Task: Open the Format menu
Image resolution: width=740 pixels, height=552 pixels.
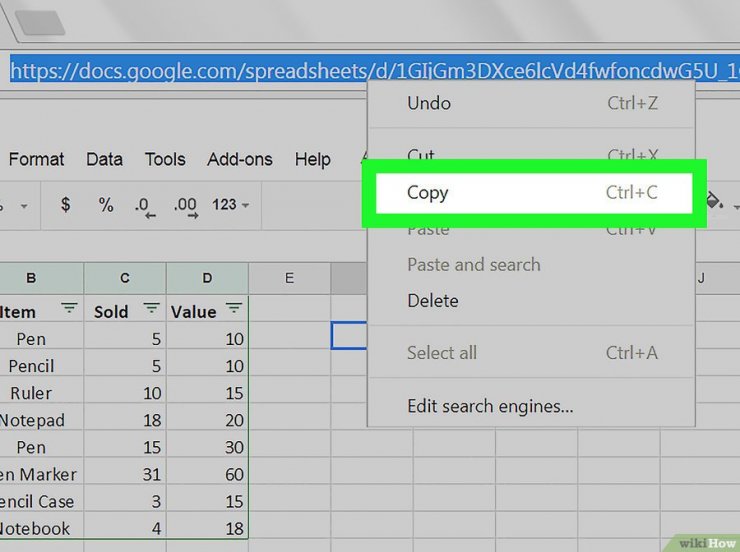Action: click(x=36, y=159)
